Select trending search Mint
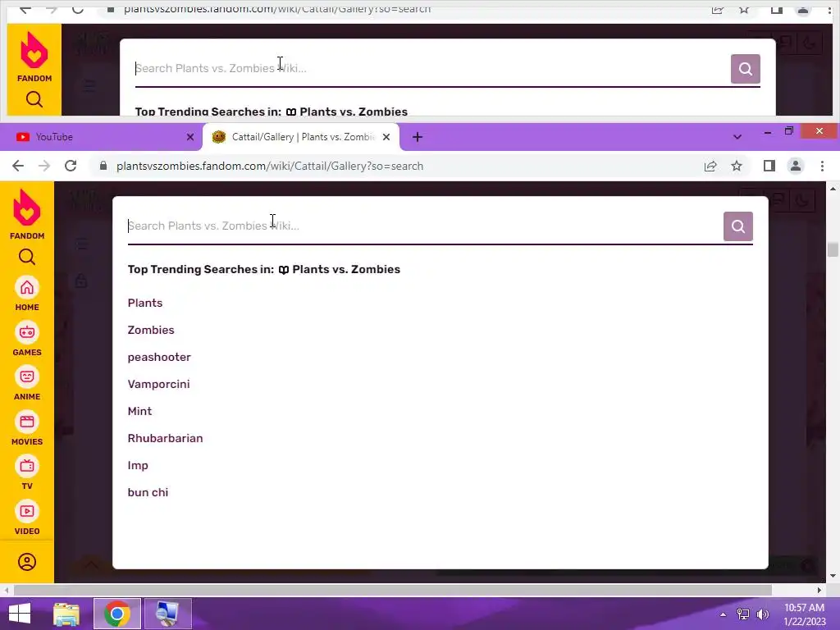 tap(139, 411)
